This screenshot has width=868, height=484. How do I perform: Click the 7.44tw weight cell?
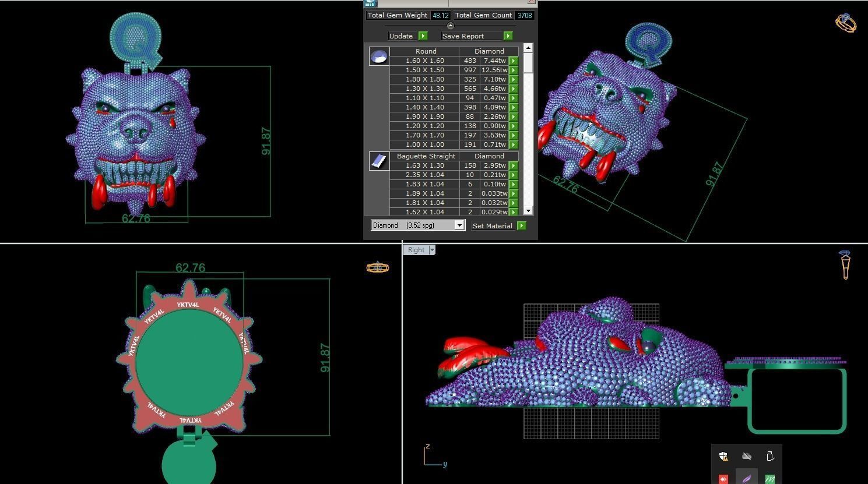[494, 61]
